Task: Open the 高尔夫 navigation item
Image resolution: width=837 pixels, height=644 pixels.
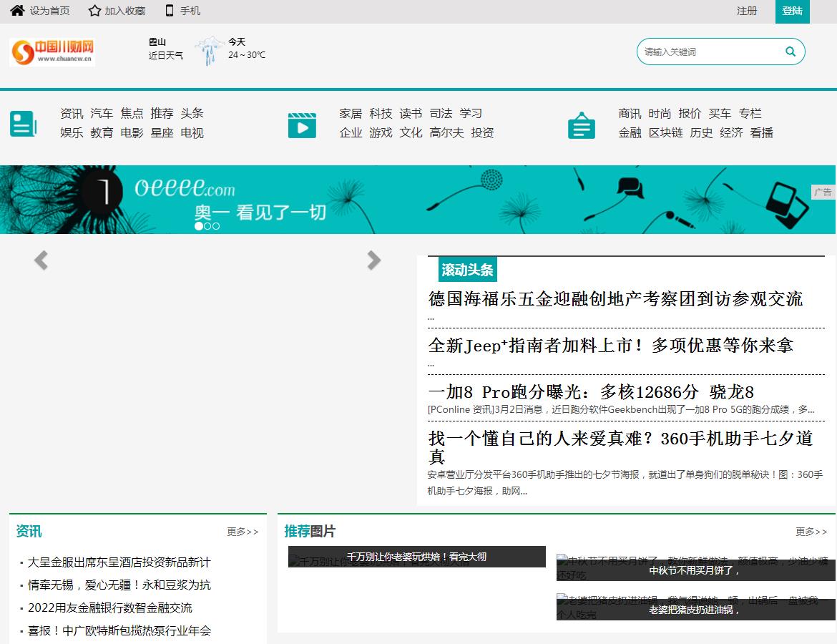Action: click(447, 132)
